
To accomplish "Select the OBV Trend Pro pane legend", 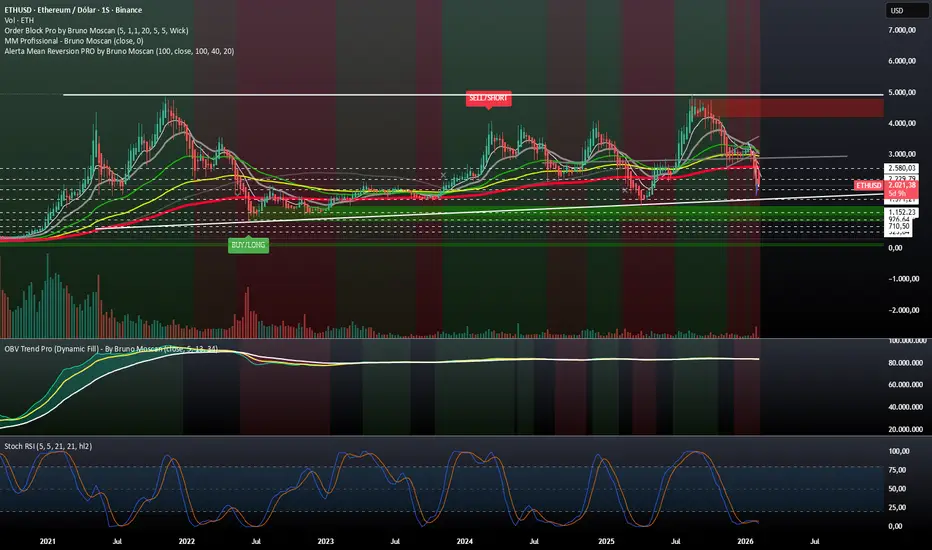I will click(x=111, y=349).
